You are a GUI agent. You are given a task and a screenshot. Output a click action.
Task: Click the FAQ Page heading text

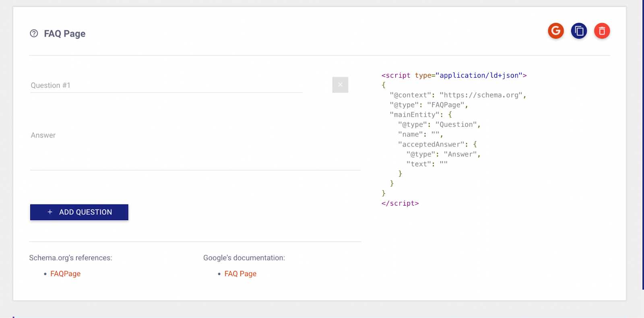tap(65, 34)
